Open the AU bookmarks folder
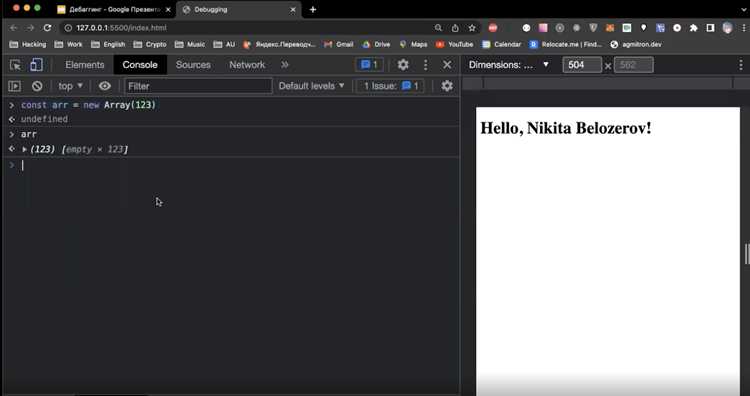The image size is (750, 396). click(224, 44)
